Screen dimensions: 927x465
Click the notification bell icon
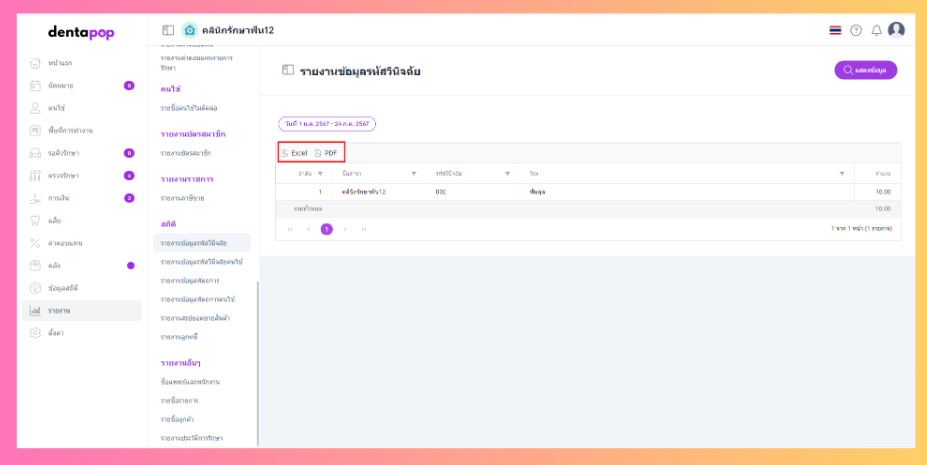[876, 30]
